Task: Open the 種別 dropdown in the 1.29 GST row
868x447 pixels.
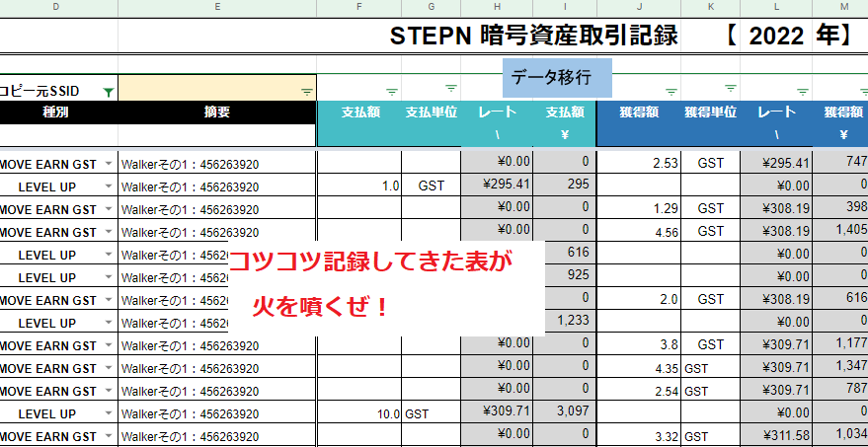Action: [109, 209]
